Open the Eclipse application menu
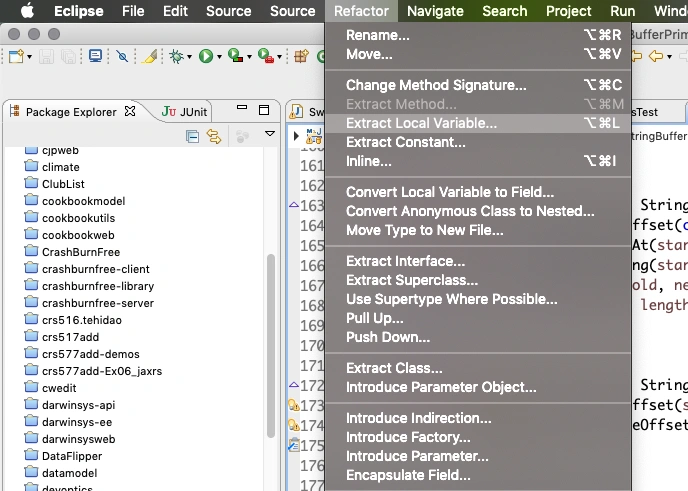The image size is (688, 491). tap(79, 11)
